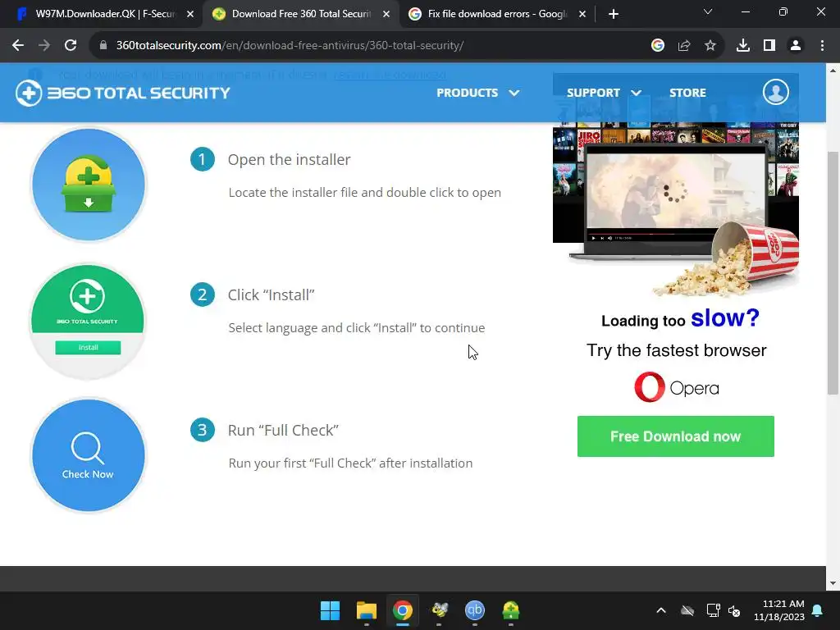
Task: Open the notifications bell
Action: point(818,610)
